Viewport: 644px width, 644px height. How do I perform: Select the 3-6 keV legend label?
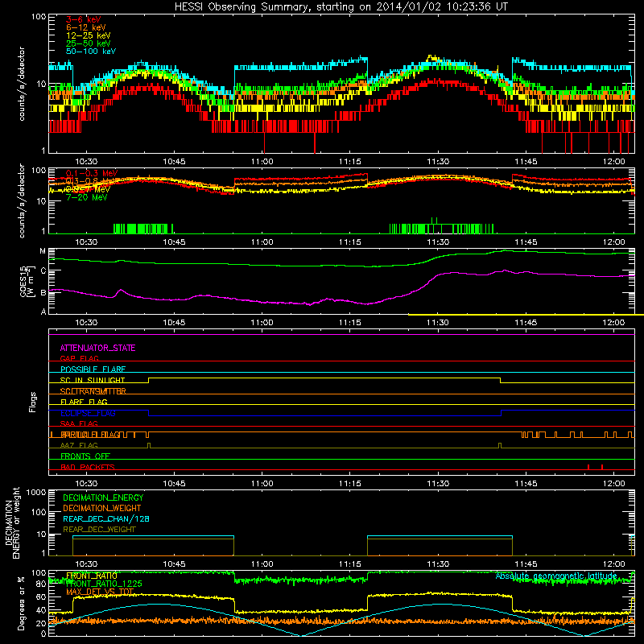tap(83, 19)
